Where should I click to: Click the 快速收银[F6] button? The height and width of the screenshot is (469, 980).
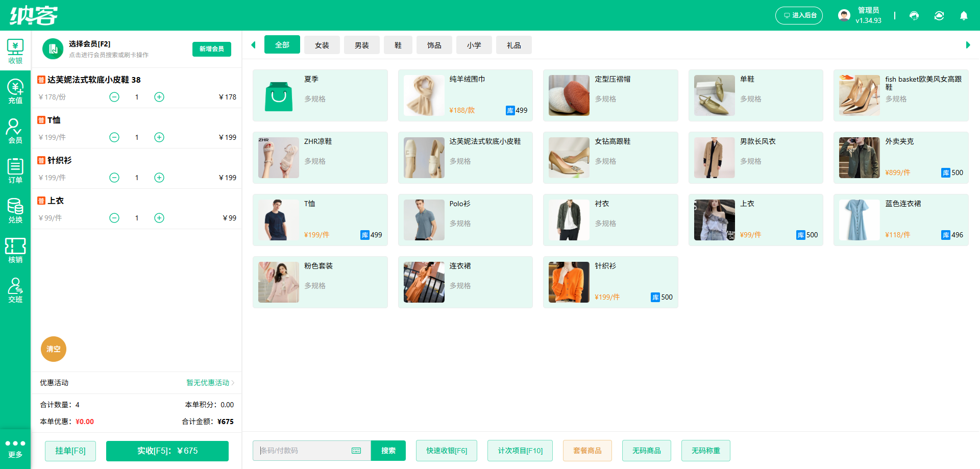coord(447,451)
